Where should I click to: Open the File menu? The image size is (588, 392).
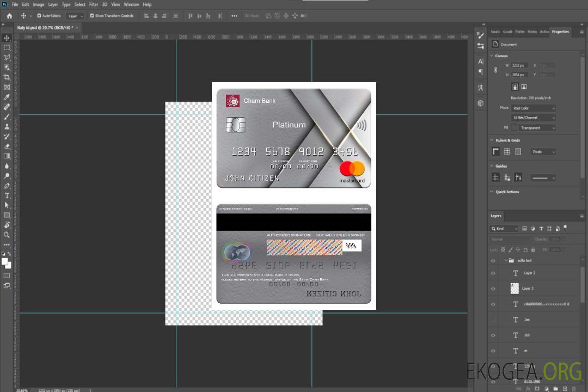pos(15,4)
